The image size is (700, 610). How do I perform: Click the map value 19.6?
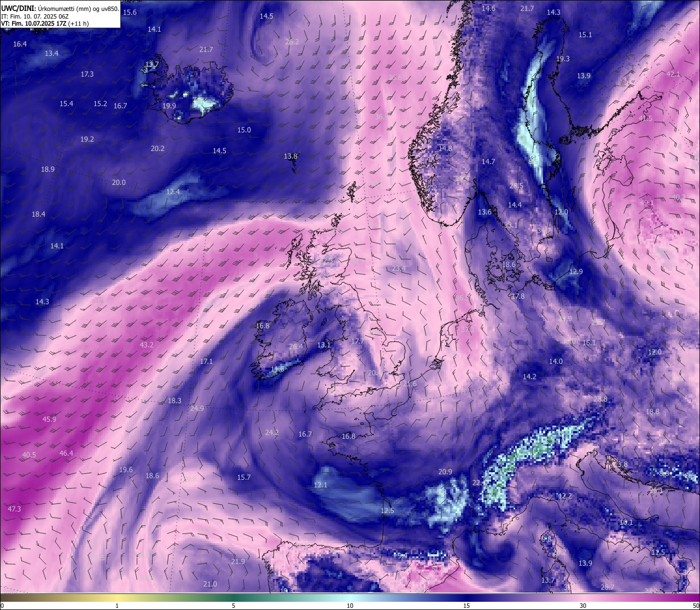click(x=126, y=469)
